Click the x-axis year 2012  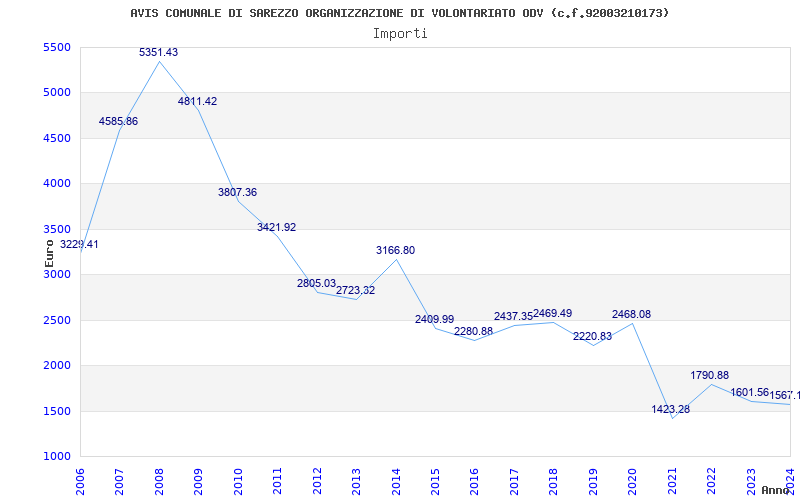click(317, 481)
